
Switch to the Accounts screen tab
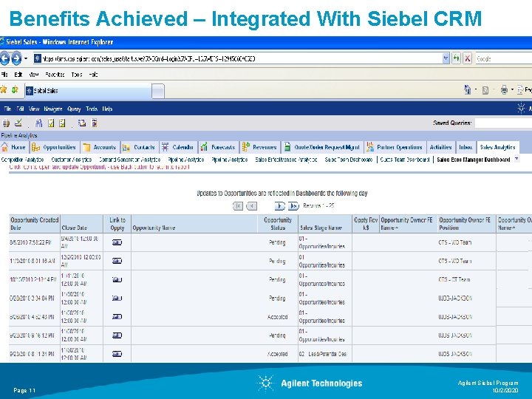(100, 147)
